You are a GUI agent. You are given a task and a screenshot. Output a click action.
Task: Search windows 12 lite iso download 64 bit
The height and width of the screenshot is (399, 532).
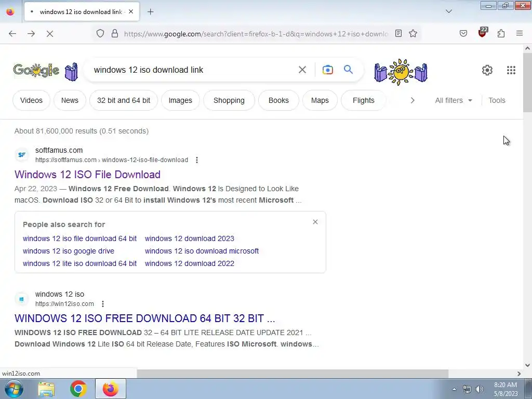click(79, 263)
